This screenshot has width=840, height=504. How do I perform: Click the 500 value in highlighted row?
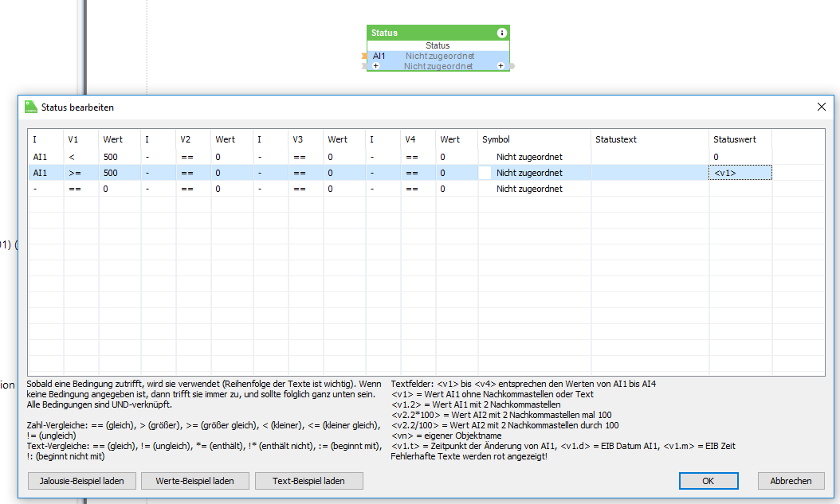120,173
